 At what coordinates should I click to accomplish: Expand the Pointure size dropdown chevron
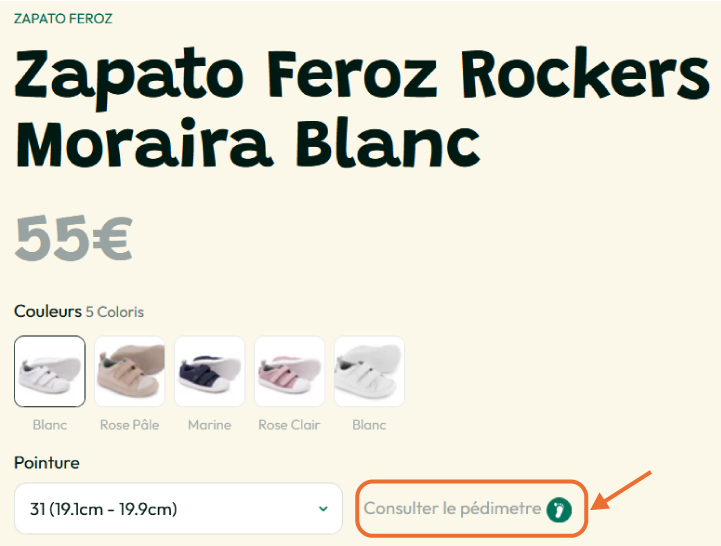click(x=323, y=509)
